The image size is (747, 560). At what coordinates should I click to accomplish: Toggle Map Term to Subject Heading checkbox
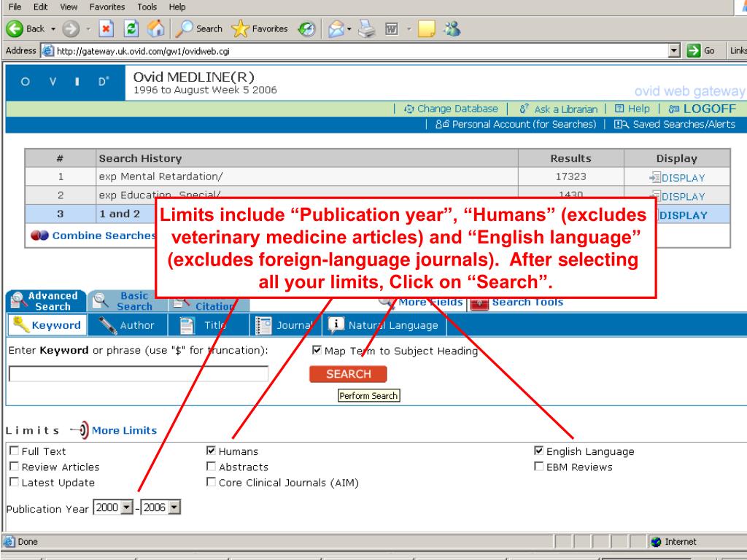[x=317, y=350]
